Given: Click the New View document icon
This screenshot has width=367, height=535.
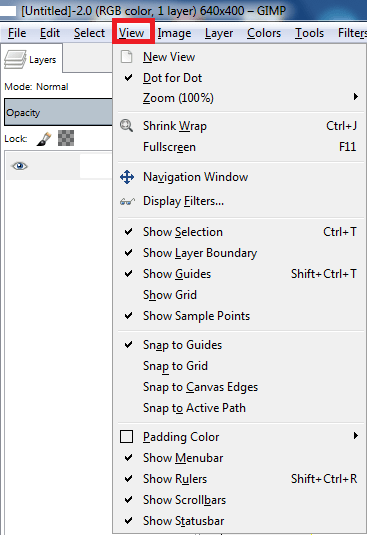Looking at the screenshot, I should 127,57.
